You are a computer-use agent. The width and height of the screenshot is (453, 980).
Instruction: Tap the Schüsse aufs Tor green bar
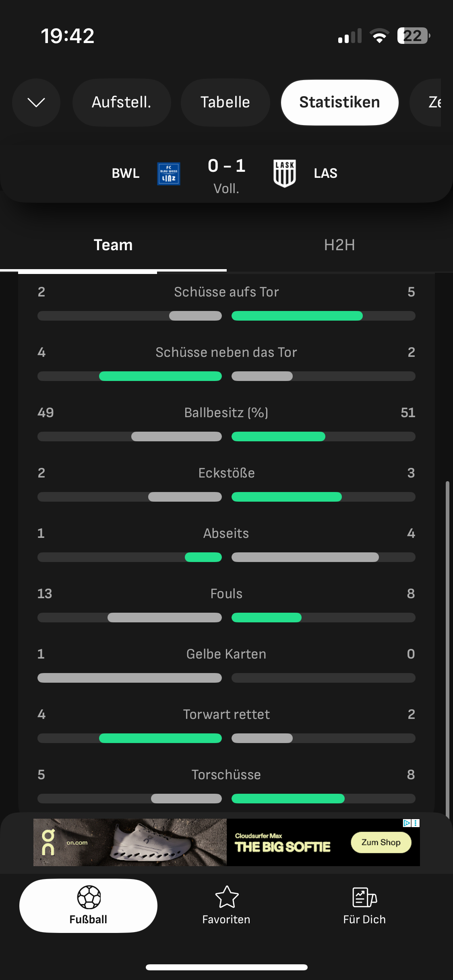coord(297,316)
